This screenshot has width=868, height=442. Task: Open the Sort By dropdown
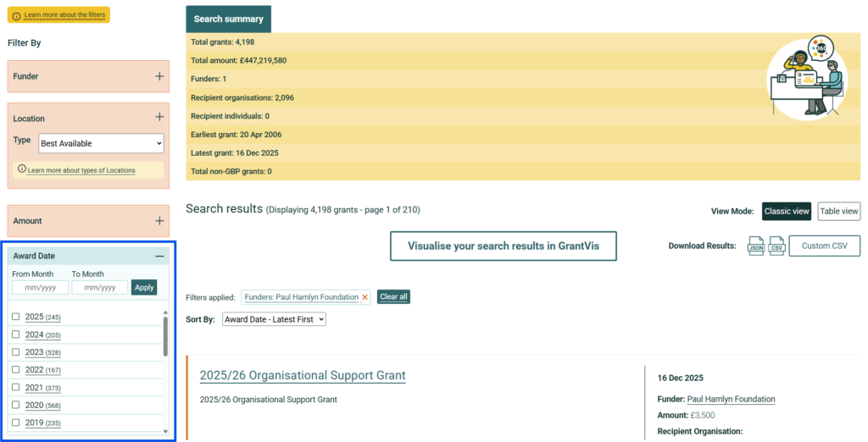(x=273, y=319)
